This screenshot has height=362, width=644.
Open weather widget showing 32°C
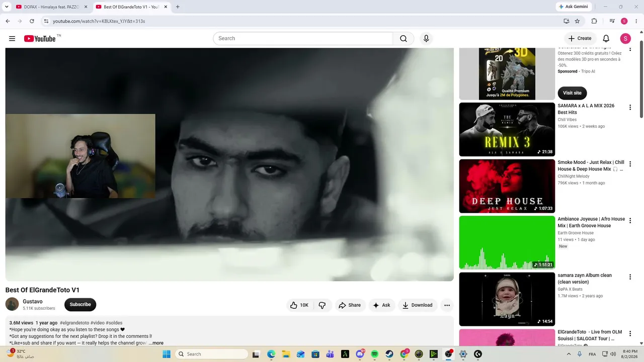(x=20, y=354)
